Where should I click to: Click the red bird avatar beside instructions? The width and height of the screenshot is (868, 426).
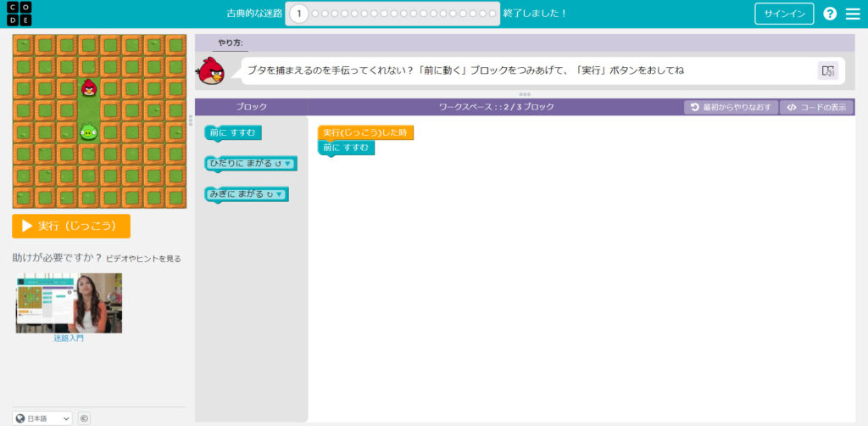click(x=211, y=70)
